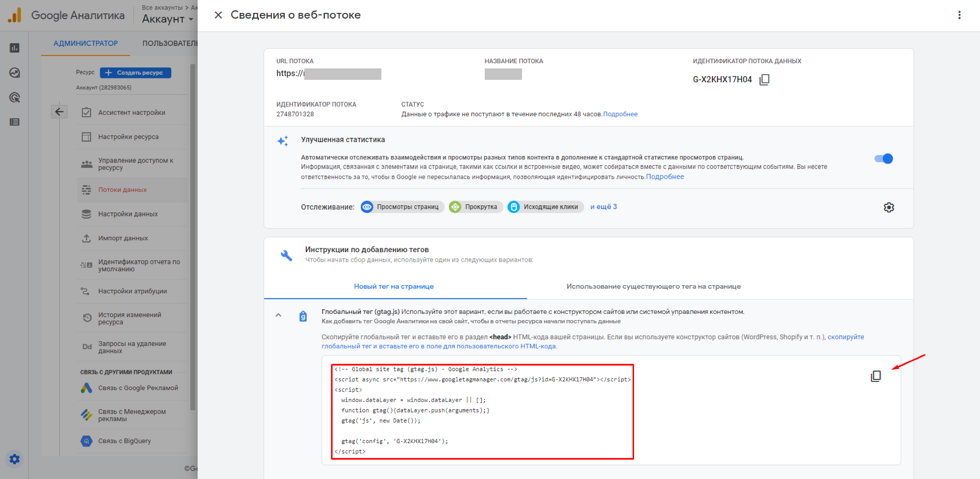Click the back arrow in admin panel

(59, 111)
